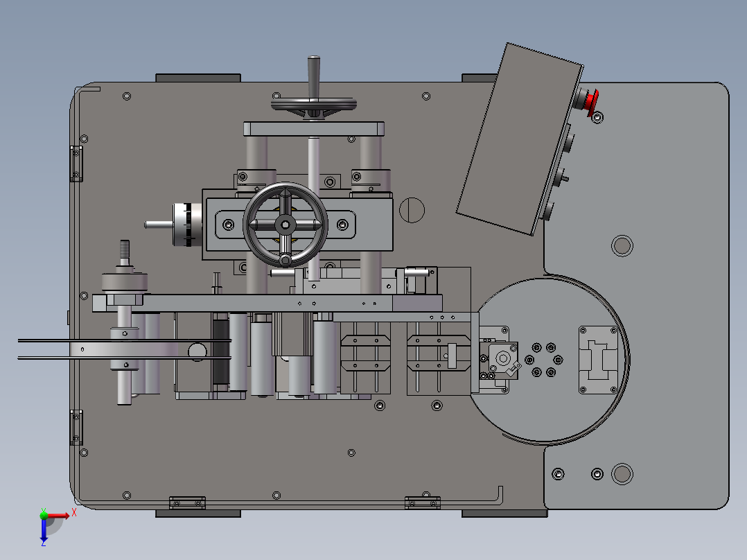The width and height of the screenshot is (747, 560).
Task: Select the rectangular bracket plate on the turntable
Action: (599, 360)
